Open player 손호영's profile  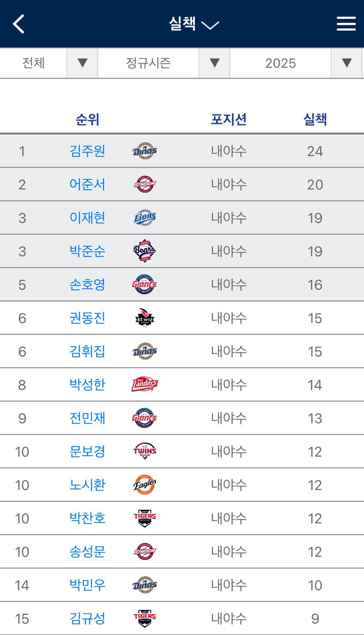[x=88, y=285]
